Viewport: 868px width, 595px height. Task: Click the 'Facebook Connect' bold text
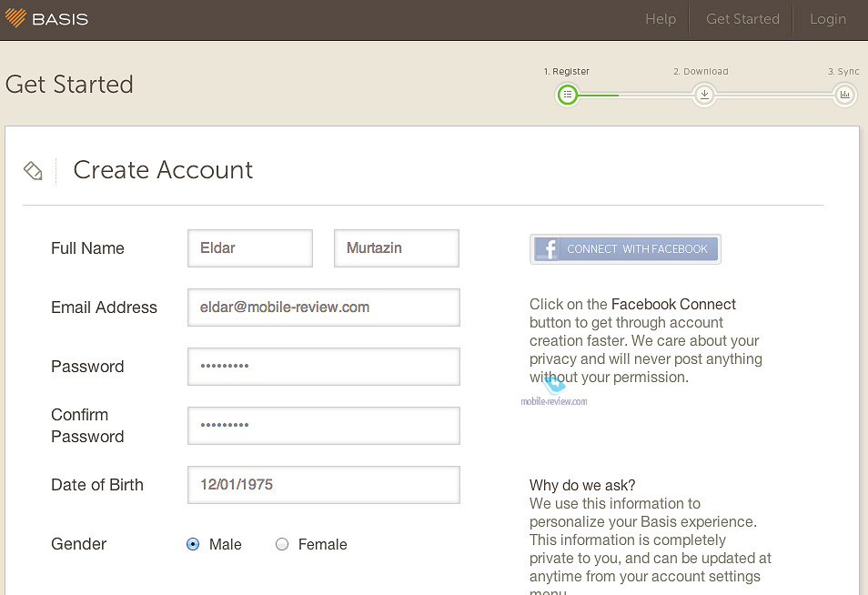coord(673,304)
